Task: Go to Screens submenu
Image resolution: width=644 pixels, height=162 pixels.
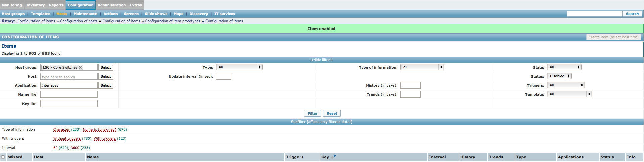Action: [131, 14]
